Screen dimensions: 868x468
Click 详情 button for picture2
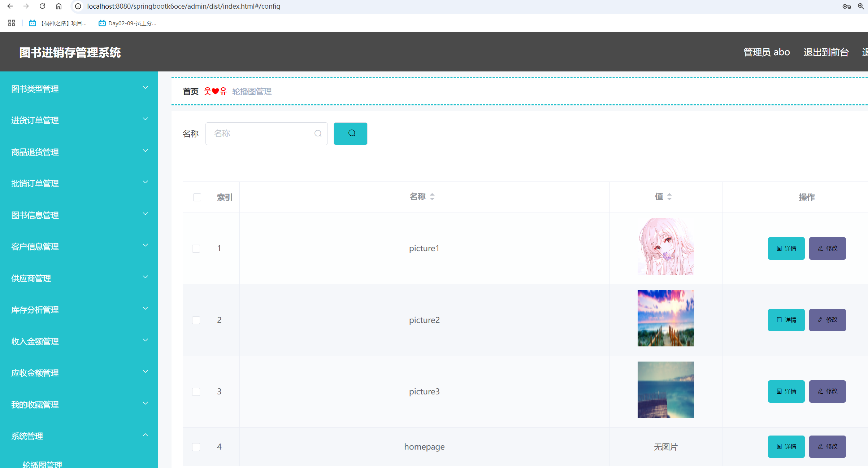(x=786, y=320)
